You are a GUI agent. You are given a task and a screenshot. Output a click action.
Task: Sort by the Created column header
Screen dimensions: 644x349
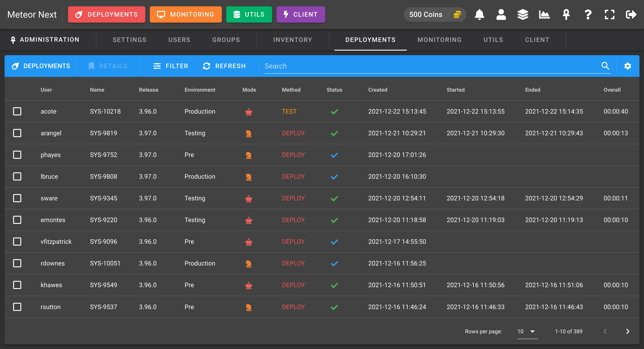click(377, 90)
